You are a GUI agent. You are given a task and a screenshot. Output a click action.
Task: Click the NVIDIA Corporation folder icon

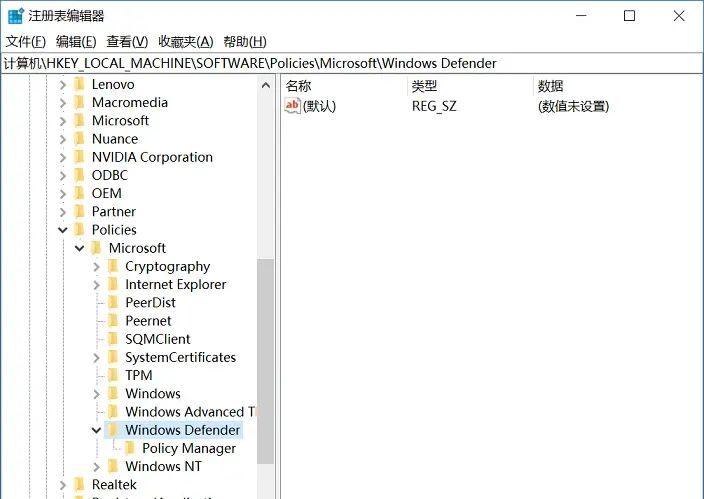pos(79,157)
